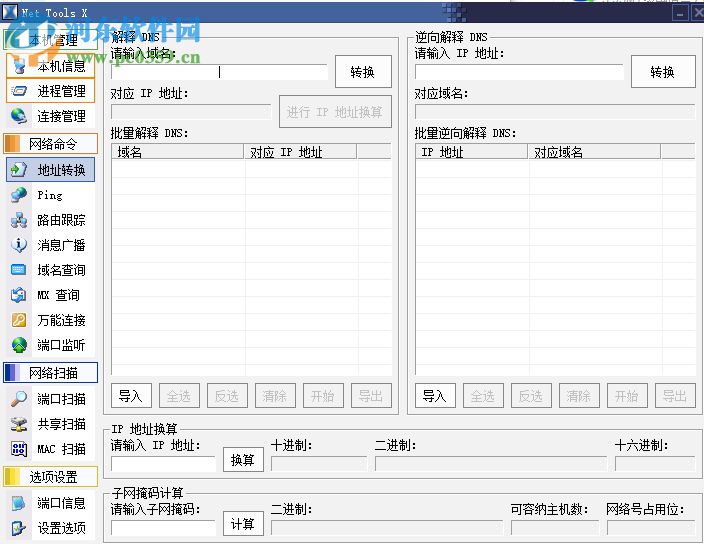704x544 pixels.
Task: Focus the reverse DNS IP address input
Action: 519,72
